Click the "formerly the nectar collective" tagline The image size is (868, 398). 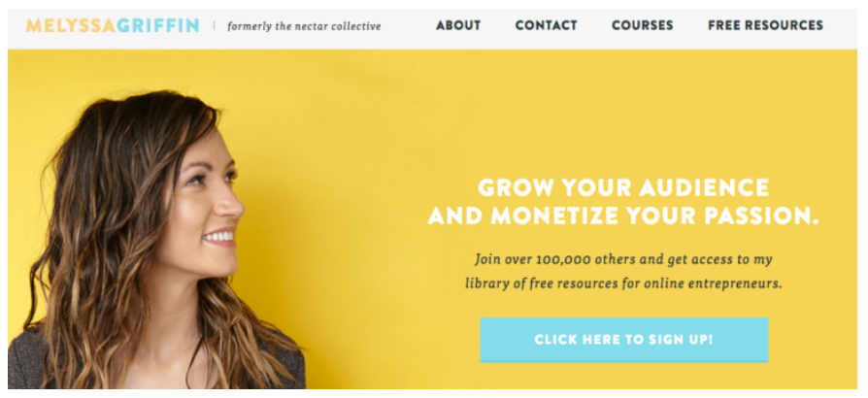coord(304,26)
